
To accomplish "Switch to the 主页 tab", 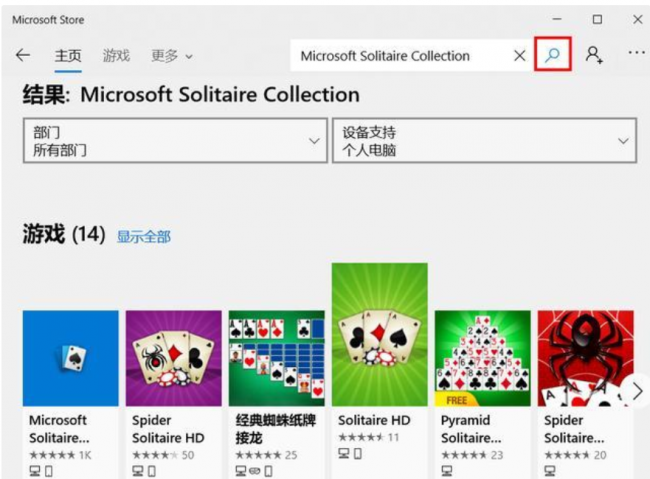I will tap(68, 55).
